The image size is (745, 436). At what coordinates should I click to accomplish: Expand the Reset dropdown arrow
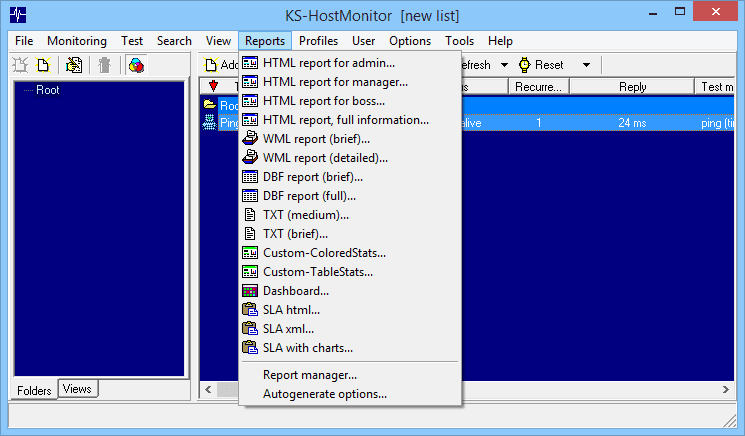click(x=586, y=65)
